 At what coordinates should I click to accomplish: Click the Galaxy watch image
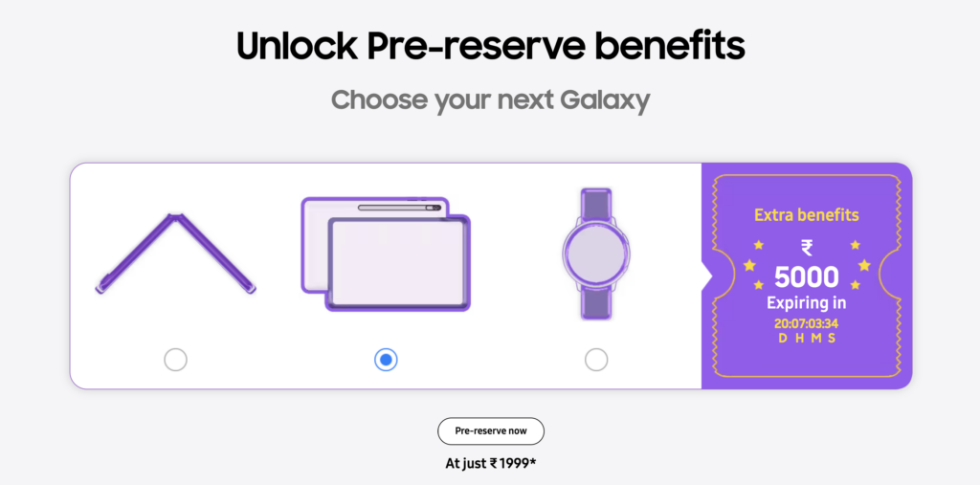point(595,254)
